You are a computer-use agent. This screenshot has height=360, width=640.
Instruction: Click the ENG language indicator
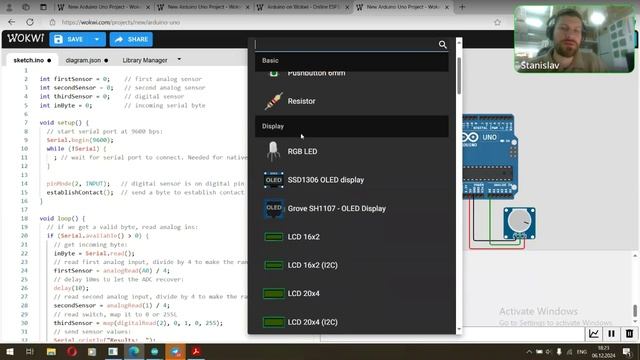tap(582, 351)
